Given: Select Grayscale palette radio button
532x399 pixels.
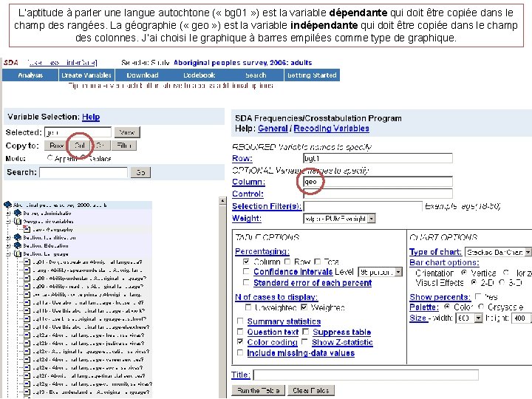Looking at the screenshot, I should [481, 307].
